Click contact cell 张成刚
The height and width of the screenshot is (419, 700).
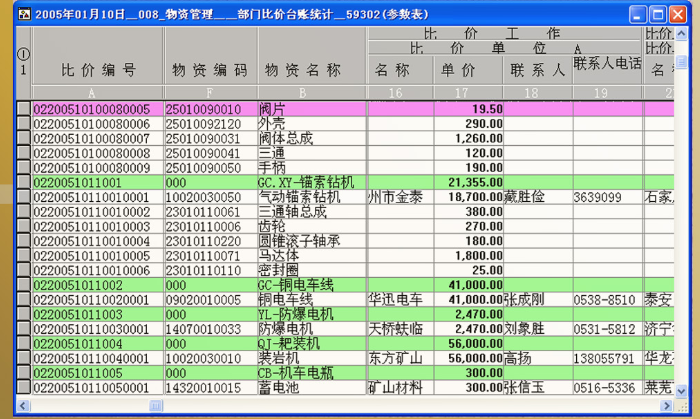click(x=537, y=299)
